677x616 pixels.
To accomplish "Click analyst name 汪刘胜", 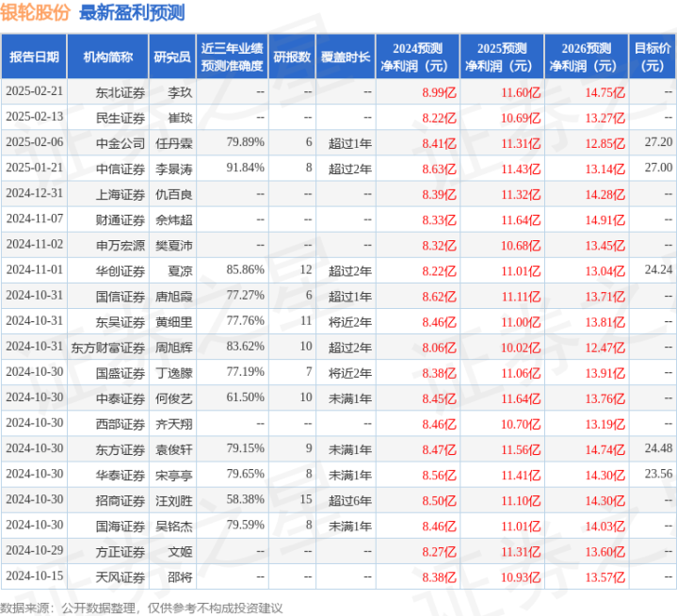I will point(174,501).
